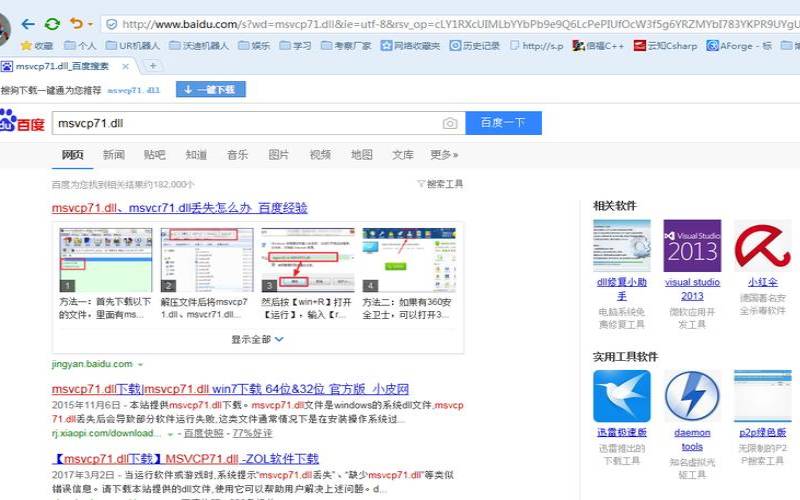The height and width of the screenshot is (500, 800).
Task: Open a new tab with plus button
Action: pyautogui.click(x=153, y=66)
